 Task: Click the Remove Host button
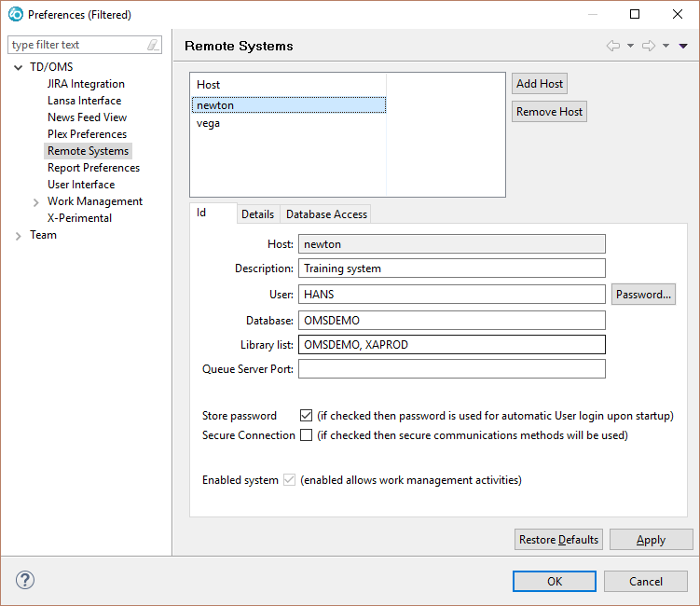click(549, 112)
